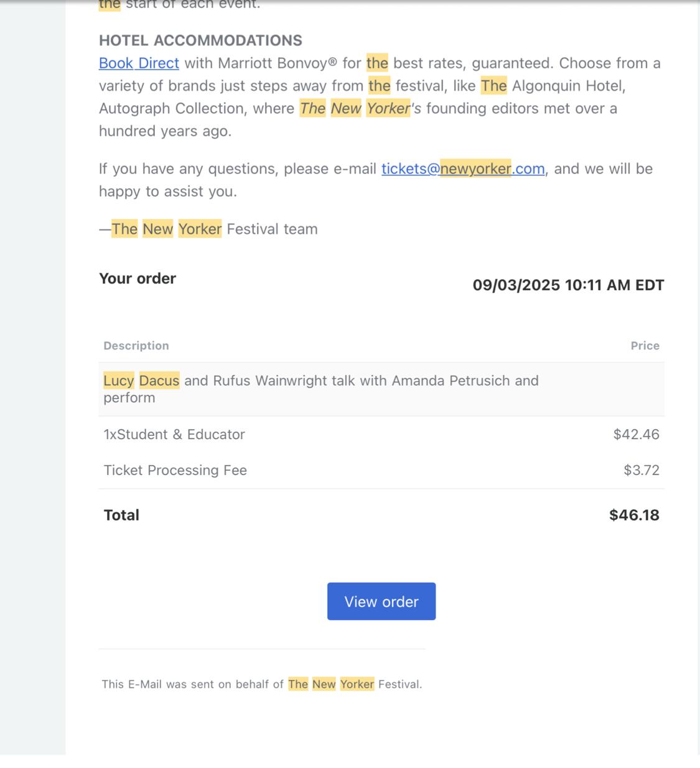Image resolution: width=700 pixels, height=768 pixels.
Task: Click the sent-on-behalf footer text
Action: (262, 685)
